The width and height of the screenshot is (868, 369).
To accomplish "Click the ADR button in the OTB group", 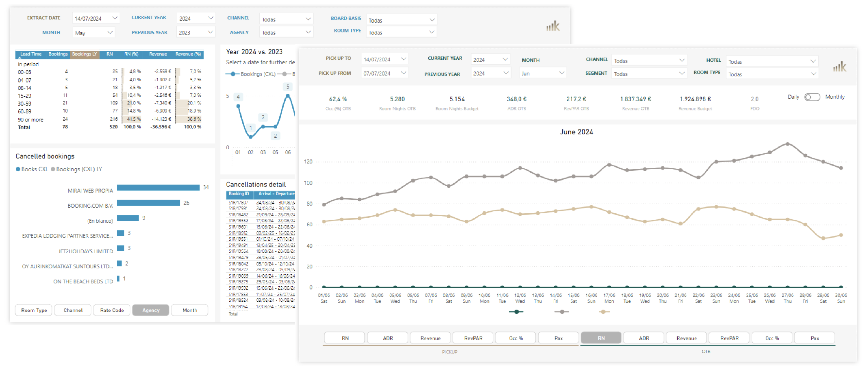I will pyautogui.click(x=644, y=338).
